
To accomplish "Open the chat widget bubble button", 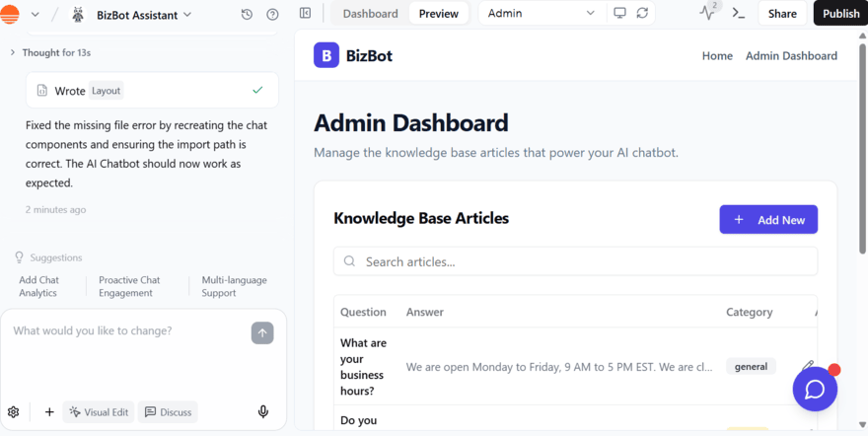I will pos(815,389).
